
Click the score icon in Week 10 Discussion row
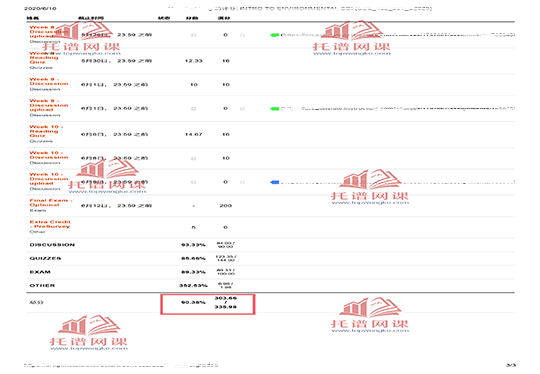[x=194, y=159]
